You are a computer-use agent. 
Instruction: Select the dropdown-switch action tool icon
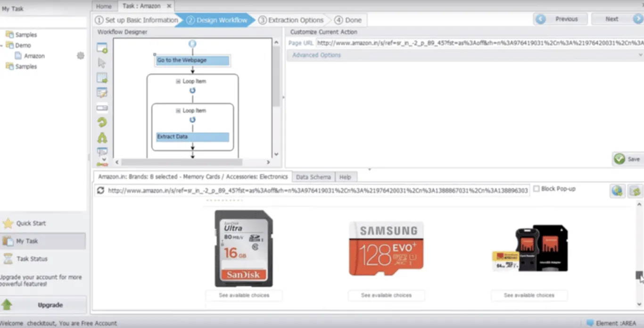[x=102, y=108]
